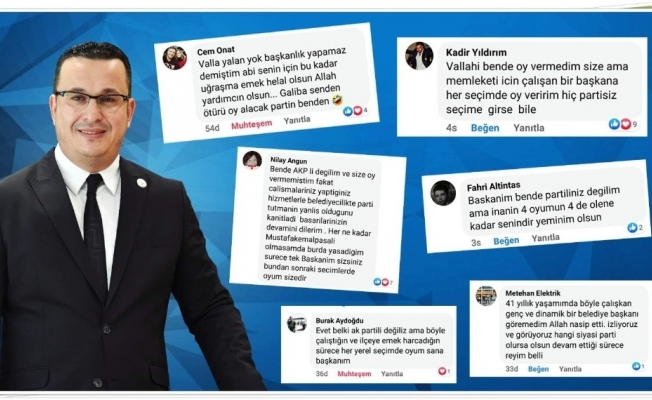This screenshot has height=400, width=652.
Task: Open Kadir Yıldırım's avatar photo
Action: coord(419,56)
